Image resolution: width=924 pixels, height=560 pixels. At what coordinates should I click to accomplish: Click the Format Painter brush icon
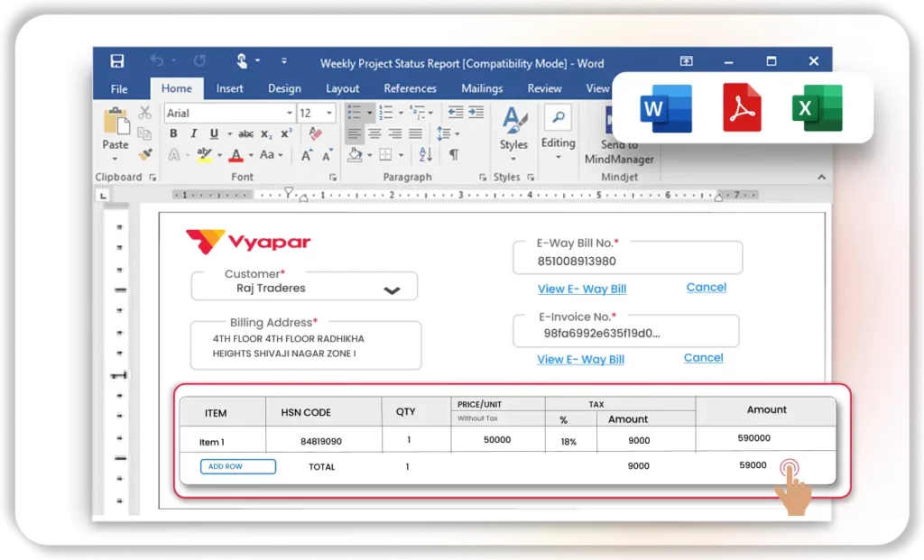pyautogui.click(x=145, y=155)
